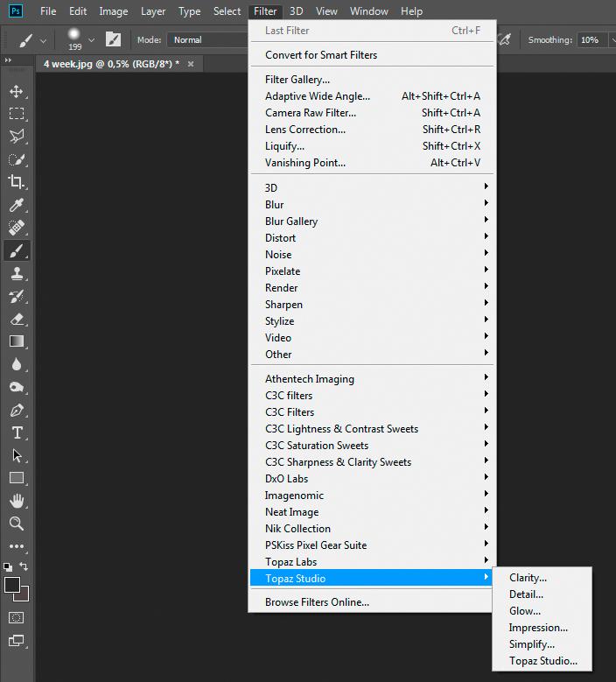Open the Layer menu

tap(153, 11)
